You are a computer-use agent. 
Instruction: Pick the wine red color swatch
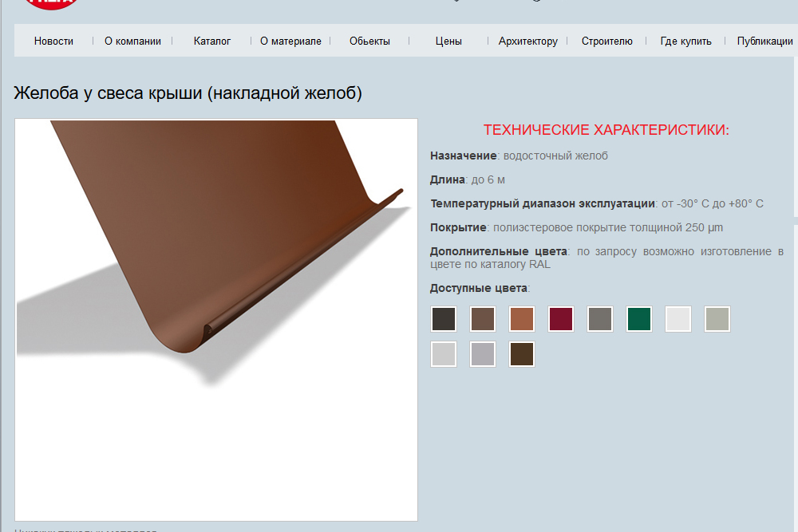point(561,319)
